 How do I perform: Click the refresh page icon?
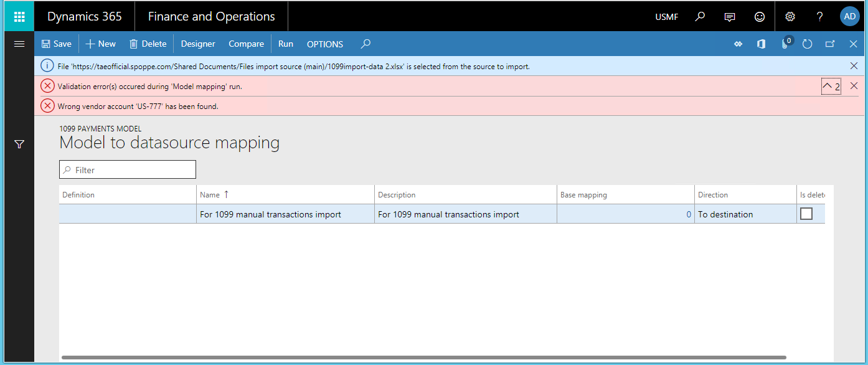[x=808, y=44]
